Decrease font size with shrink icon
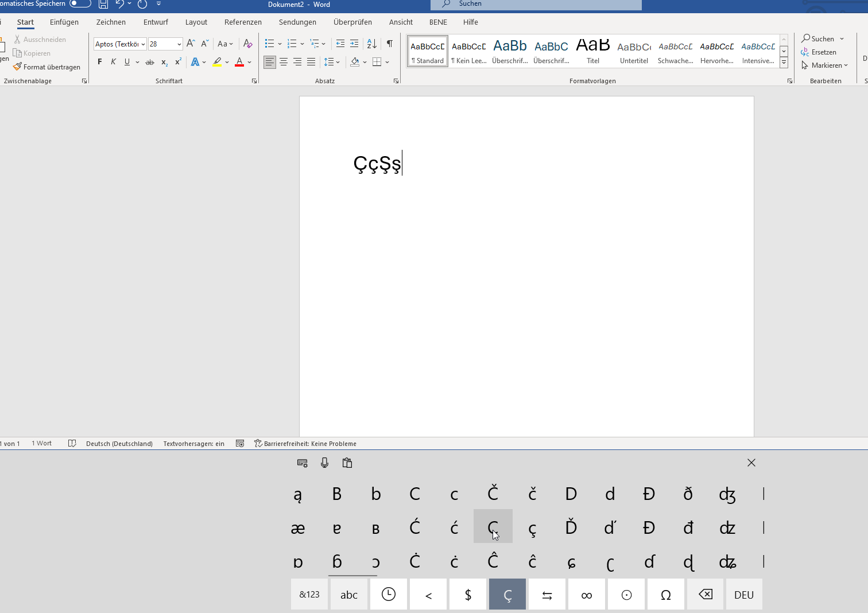Screen dimensions: 868x613 [x=205, y=44]
